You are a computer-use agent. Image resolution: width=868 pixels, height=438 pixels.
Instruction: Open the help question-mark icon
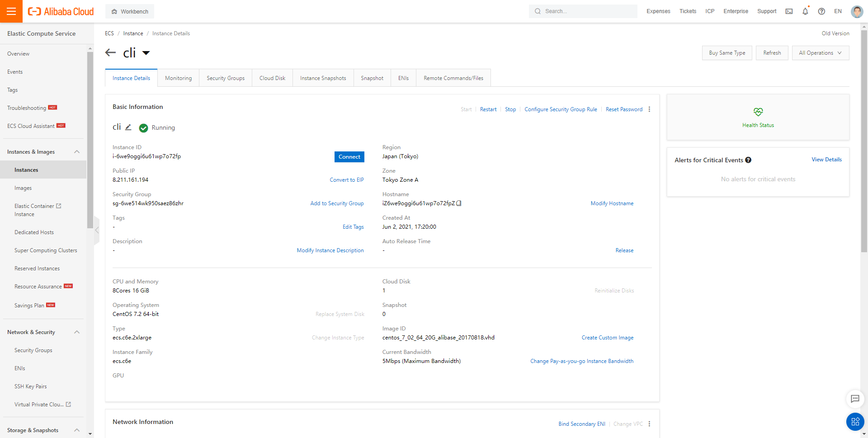coord(821,11)
